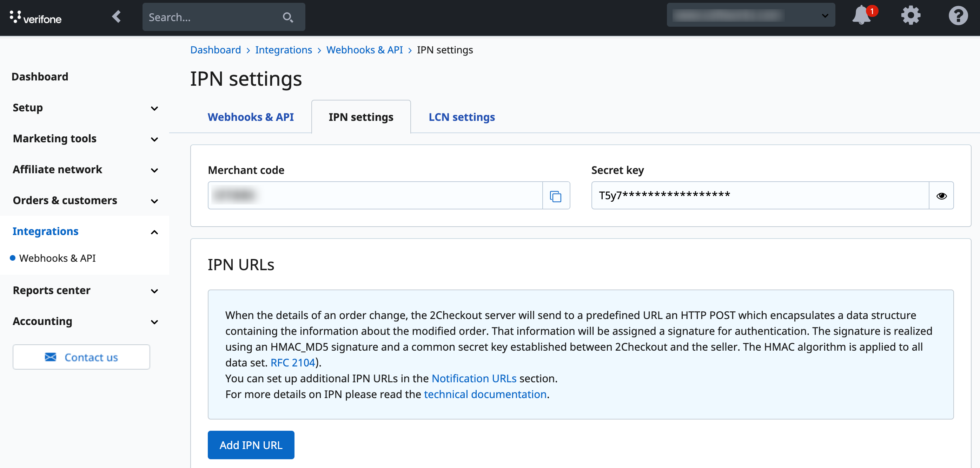Open notifications bell icon
This screenshot has width=980, height=468.
pyautogui.click(x=862, y=15)
